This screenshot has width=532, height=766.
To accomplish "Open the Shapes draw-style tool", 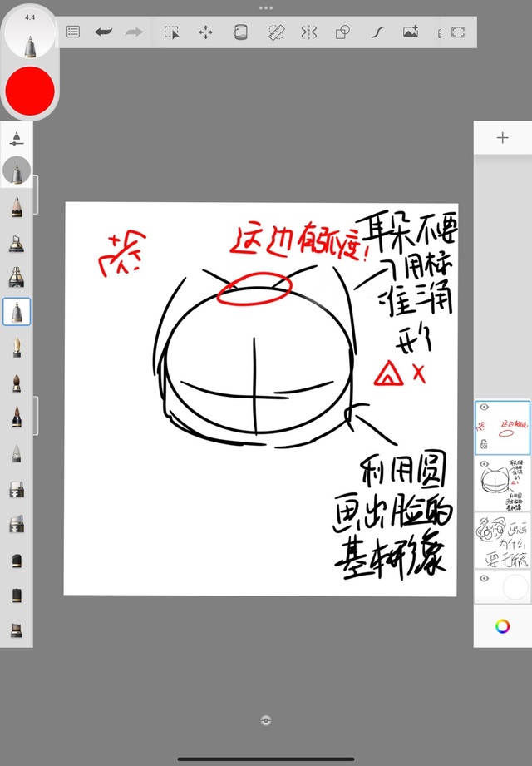I will coord(342,32).
